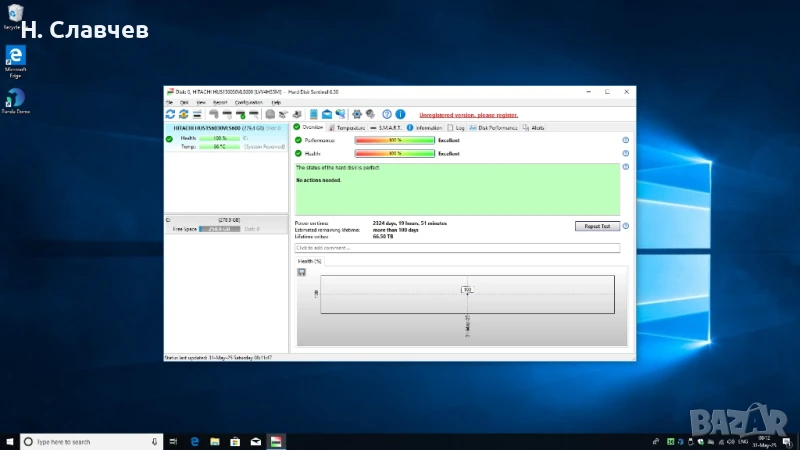
Task: Open the gear configuration toolbar icon
Action: coord(357,115)
